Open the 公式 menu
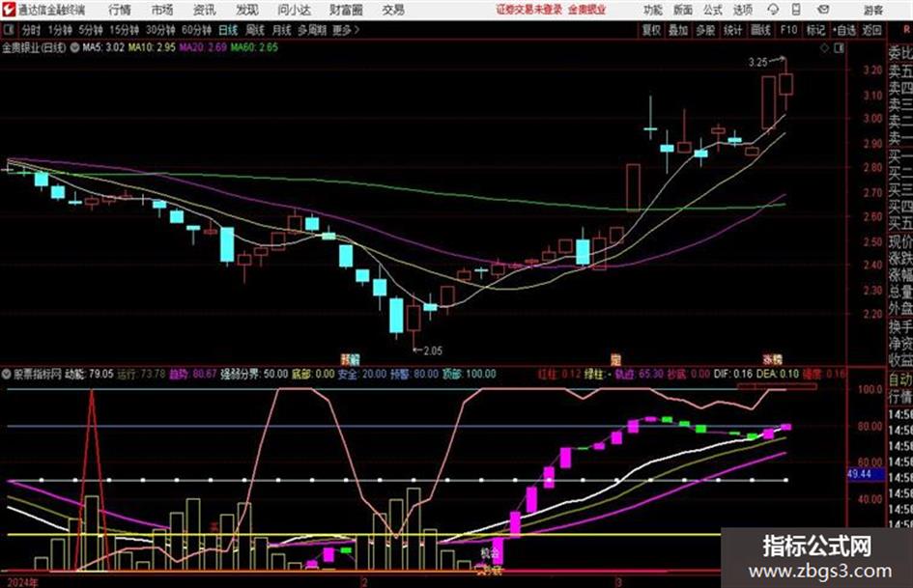 pyautogui.click(x=713, y=10)
